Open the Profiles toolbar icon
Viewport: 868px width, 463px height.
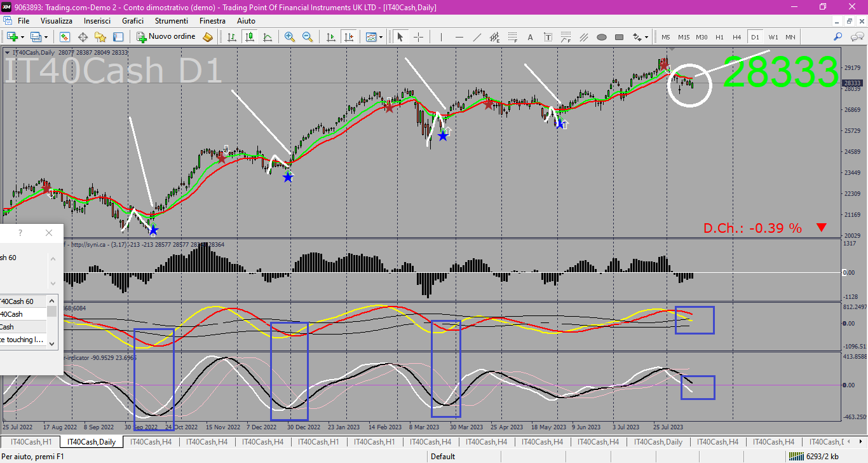(x=36, y=37)
